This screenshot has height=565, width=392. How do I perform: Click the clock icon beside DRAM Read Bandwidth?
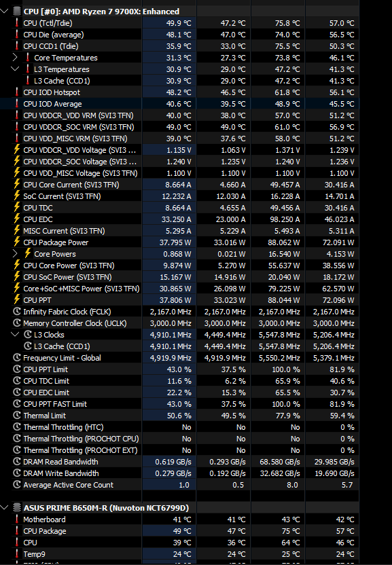pos(16,462)
